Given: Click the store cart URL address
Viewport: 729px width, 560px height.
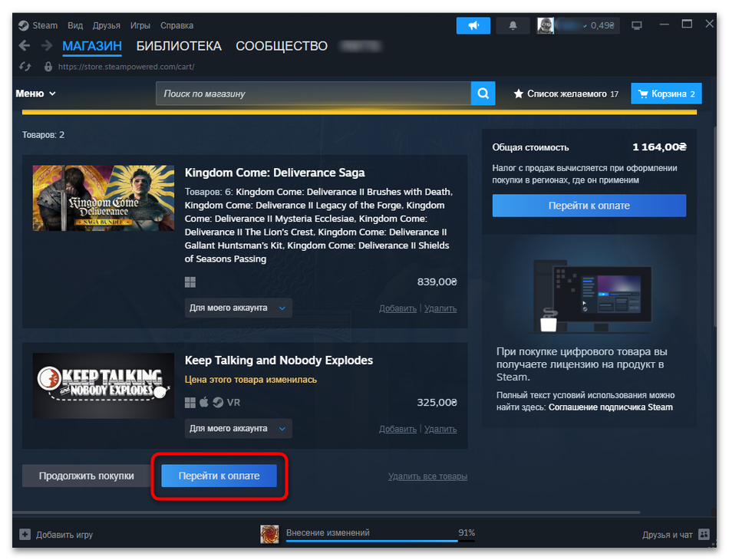Looking at the screenshot, I should coord(126,67).
